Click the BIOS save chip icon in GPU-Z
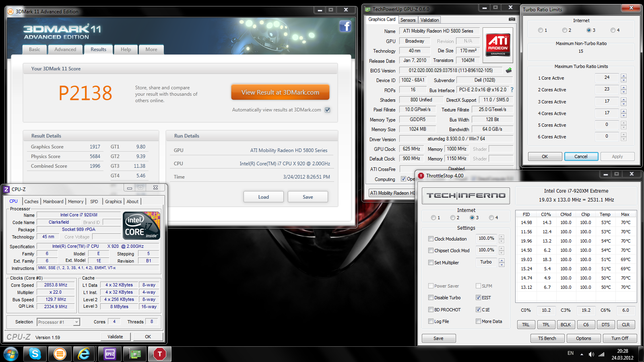This screenshot has height=362, width=644. pyautogui.click(x=509, y=70)
